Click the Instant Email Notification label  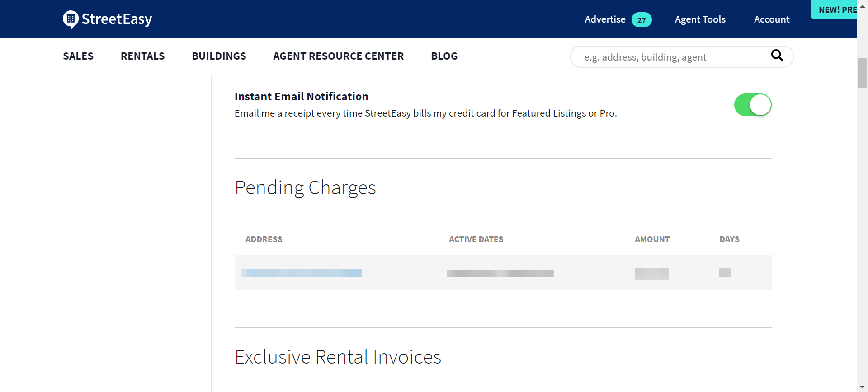(302, 96)
